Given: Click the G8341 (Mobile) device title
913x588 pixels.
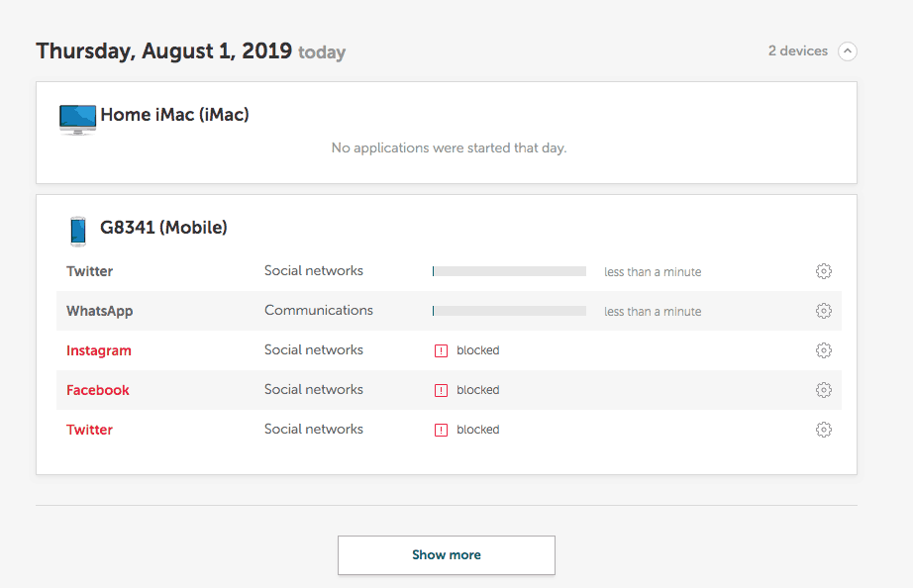Looking at the screenshot, I should tap(163, 228).
